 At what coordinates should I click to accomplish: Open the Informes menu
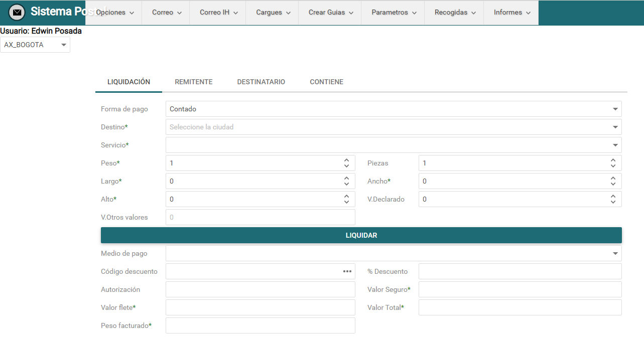point(512,13)
